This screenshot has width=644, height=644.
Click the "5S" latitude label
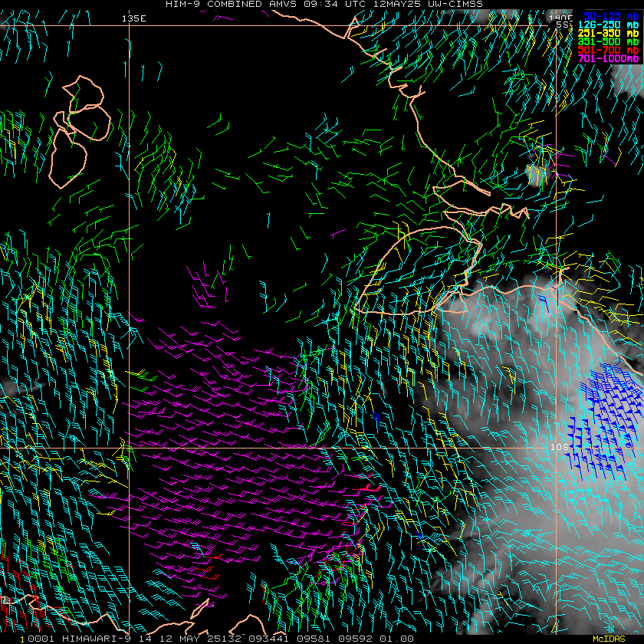pos(563,25)
